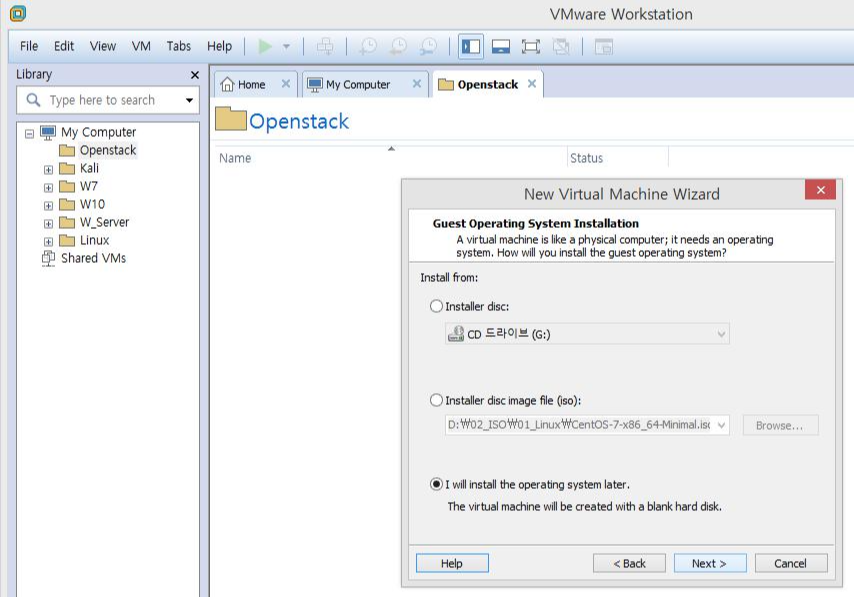Click the Take Snapshot toolbar icon
This screenshot has height=597, width=854.
coord(368,47)
